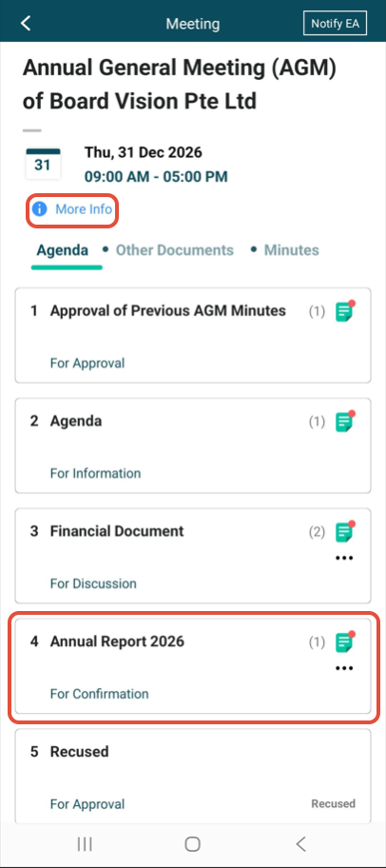Tap Android system back navigation icon
Image resolution: width=386 pixels, height=868 pixels.
click(300, 844)
